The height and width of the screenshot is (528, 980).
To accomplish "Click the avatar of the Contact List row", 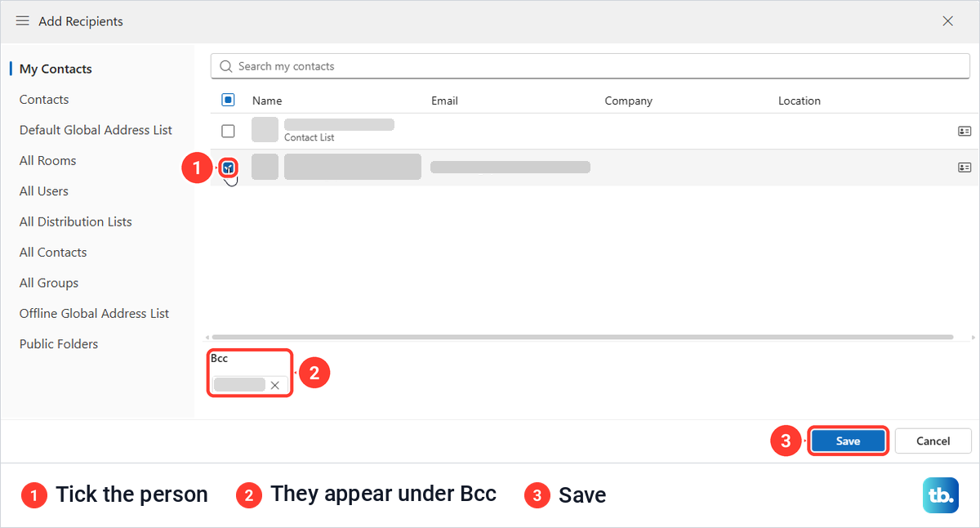I will click(x=265, y=130).
